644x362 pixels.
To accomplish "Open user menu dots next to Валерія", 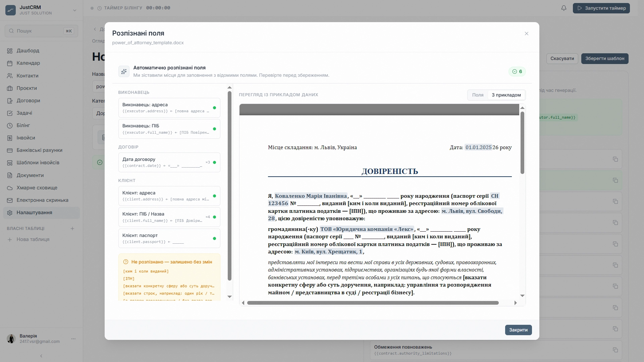I will (x=73, y=339).
